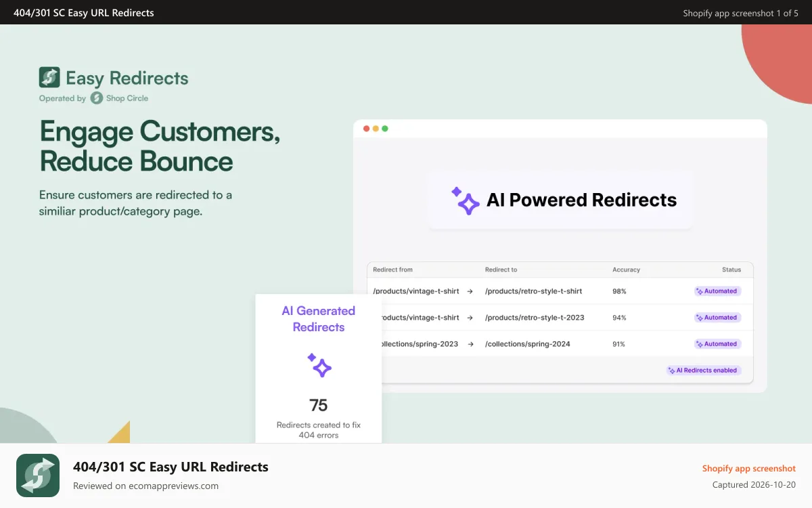Click the /products/retro-style-t-shirt cell

534,291
